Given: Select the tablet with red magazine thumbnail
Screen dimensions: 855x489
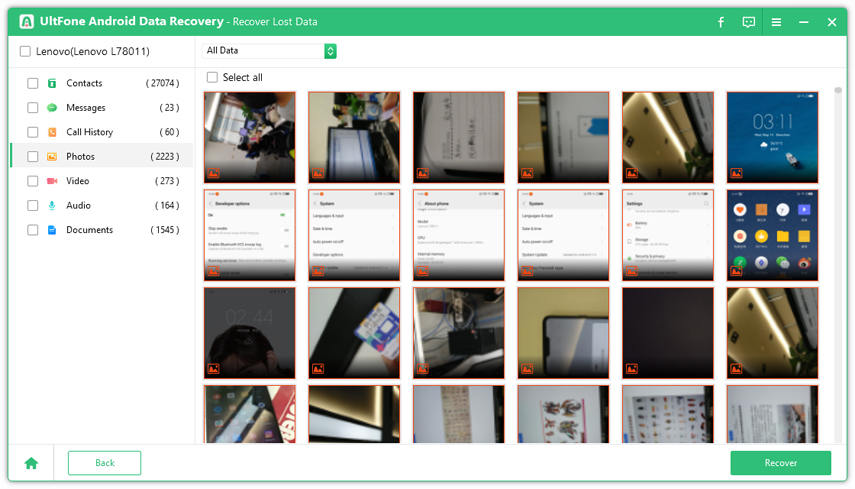Looking at the screenshot, I should (249, 414).
